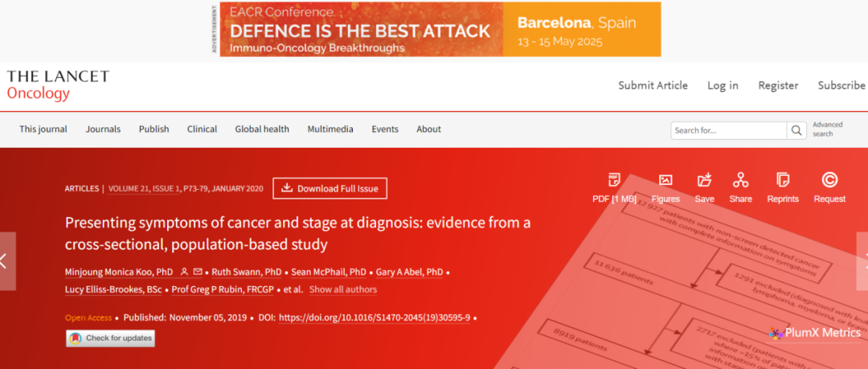This screenshot has height=369, width=868.
Task: Click the Open Access label
Action: tap(88, 318)
